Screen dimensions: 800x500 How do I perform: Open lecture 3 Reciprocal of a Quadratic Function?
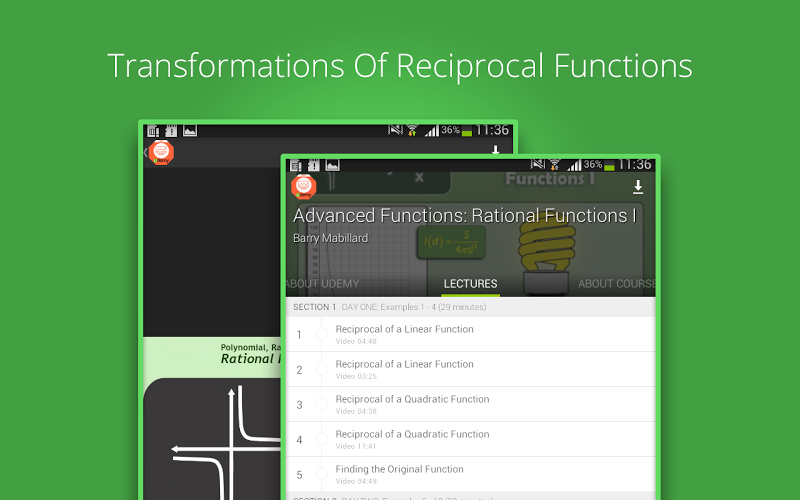pyautogui.click(x=470, y=405)
